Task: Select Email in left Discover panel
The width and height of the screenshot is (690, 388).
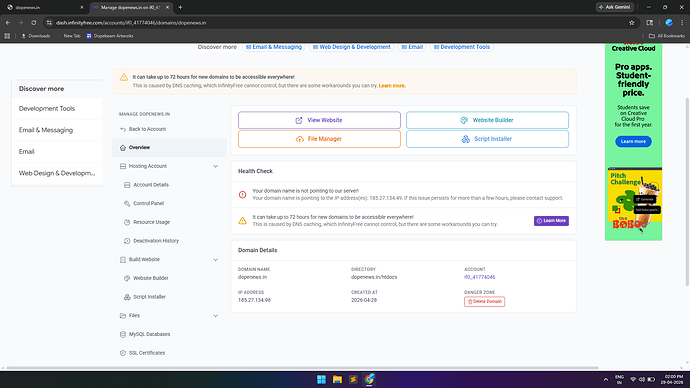Action: (57, 152)
